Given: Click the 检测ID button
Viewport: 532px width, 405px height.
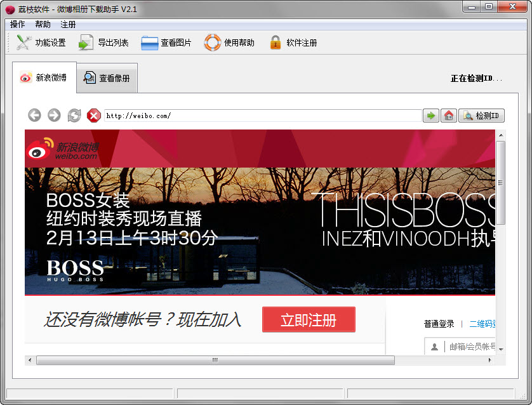Looking at the screenshot, I should point(481,116).
